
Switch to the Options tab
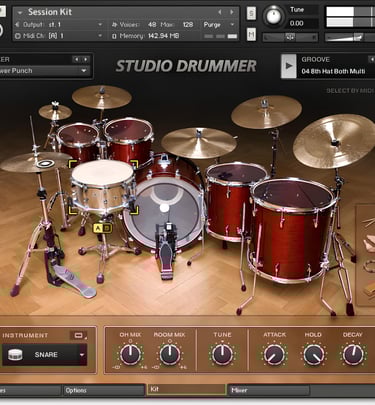tap(104, 390)
